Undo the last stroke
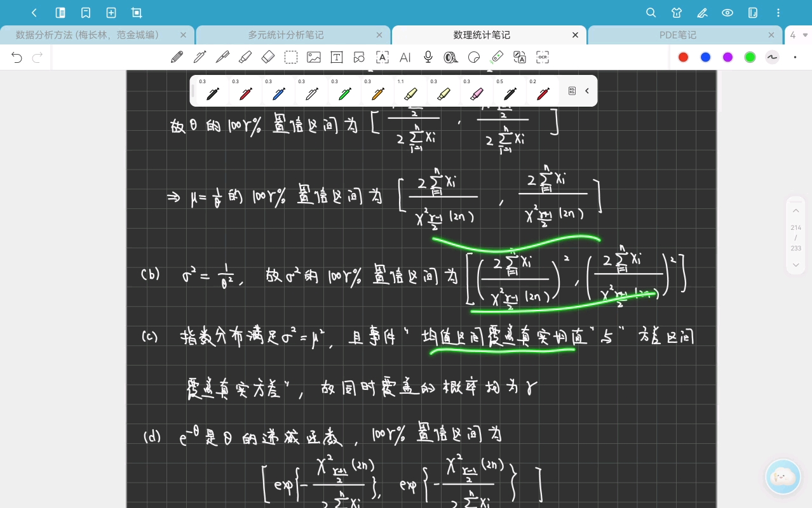 (17, 58)
